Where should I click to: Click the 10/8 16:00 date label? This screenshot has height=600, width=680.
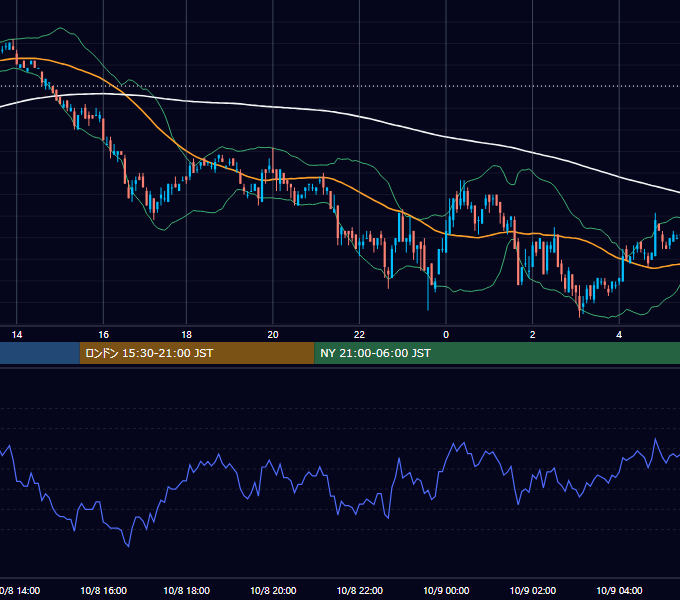click(104, 590)
